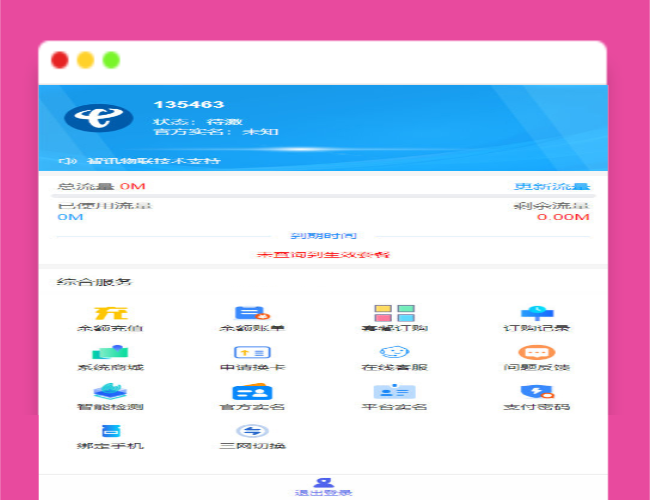
Task: Select the card number 135463
Action: (x=189, y=104)
